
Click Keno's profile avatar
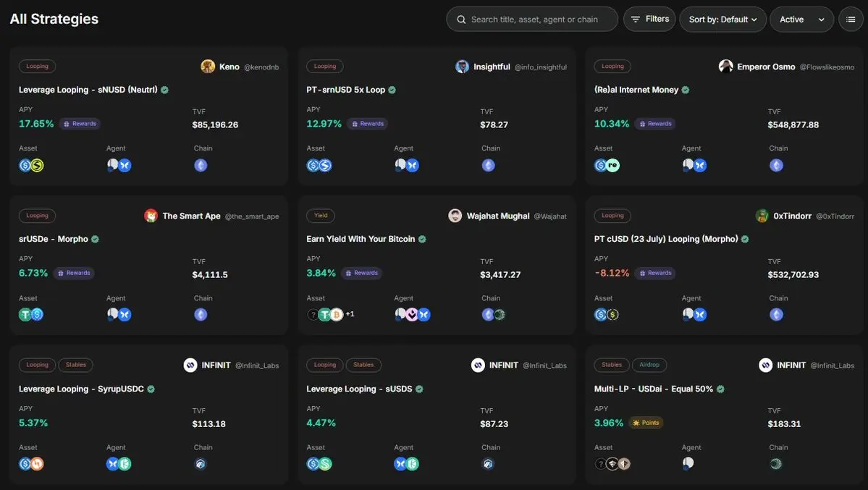[208, 67]
